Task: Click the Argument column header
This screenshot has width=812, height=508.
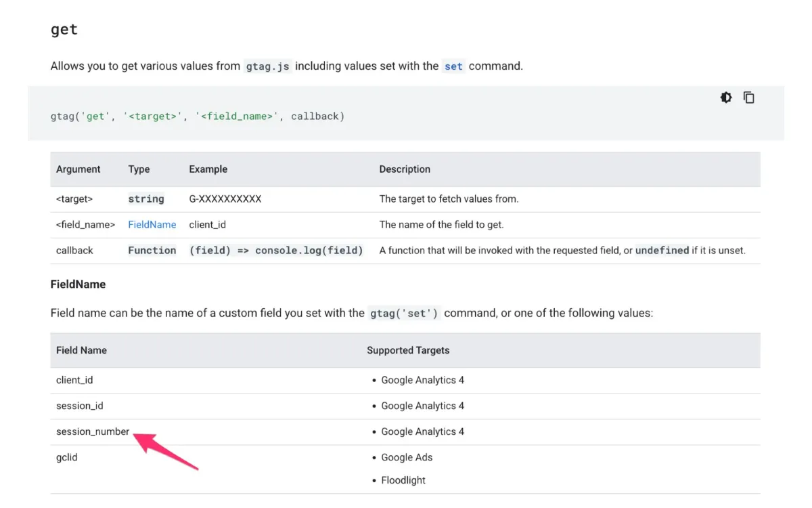Action: coord(78,169)
